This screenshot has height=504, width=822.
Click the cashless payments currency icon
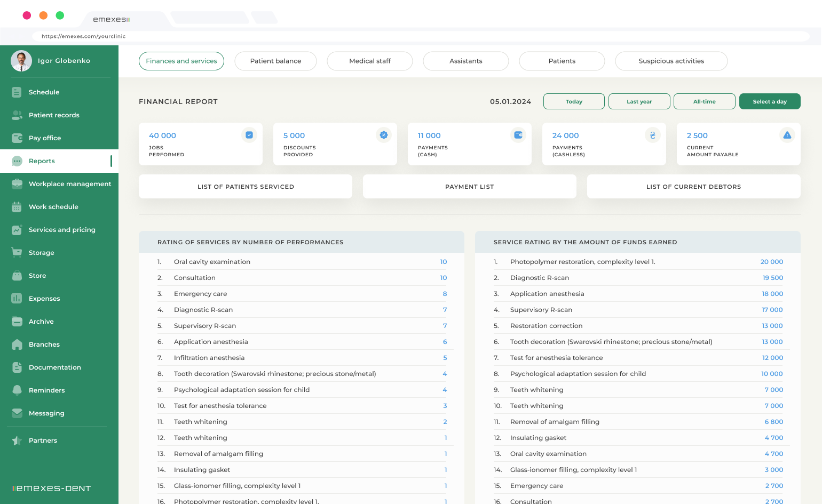coord(653,135)
